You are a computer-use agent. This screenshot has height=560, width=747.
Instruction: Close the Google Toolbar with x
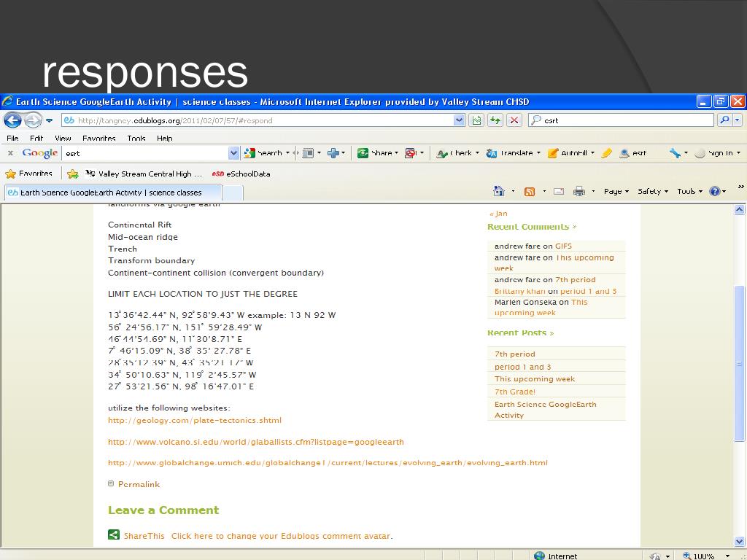[x=10, y=153]
